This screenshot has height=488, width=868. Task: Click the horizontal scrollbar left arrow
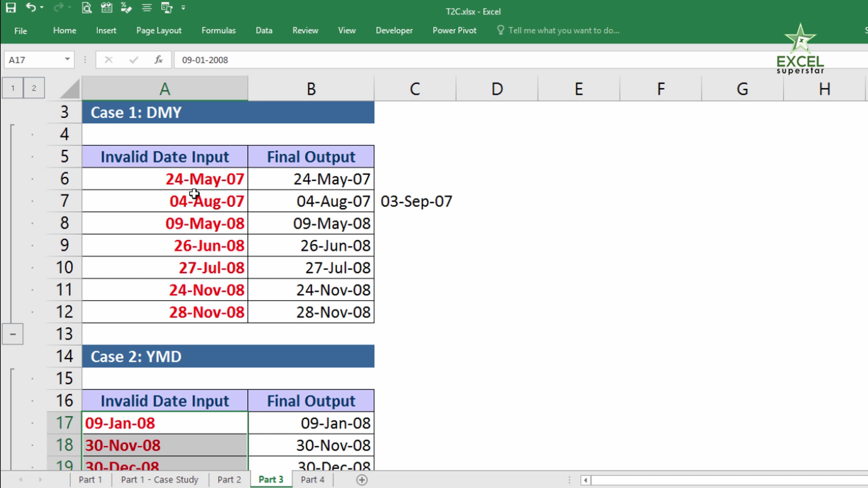pos(585,480)
